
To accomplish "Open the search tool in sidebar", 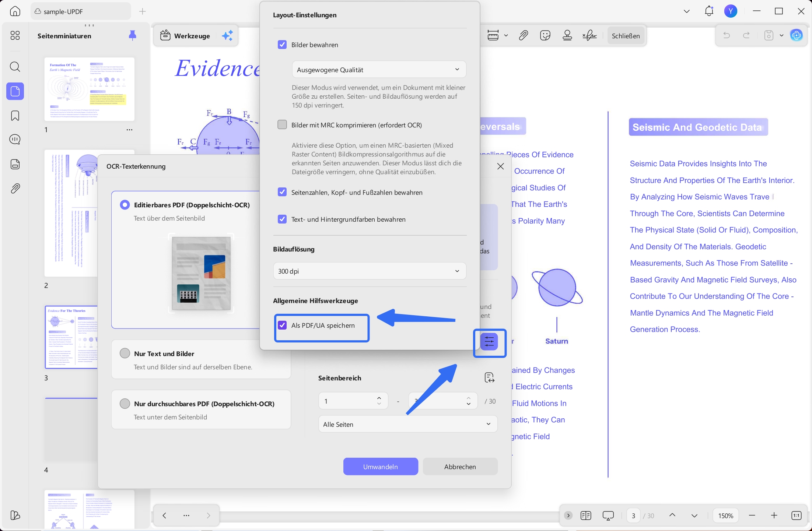I will click(15, 67).
